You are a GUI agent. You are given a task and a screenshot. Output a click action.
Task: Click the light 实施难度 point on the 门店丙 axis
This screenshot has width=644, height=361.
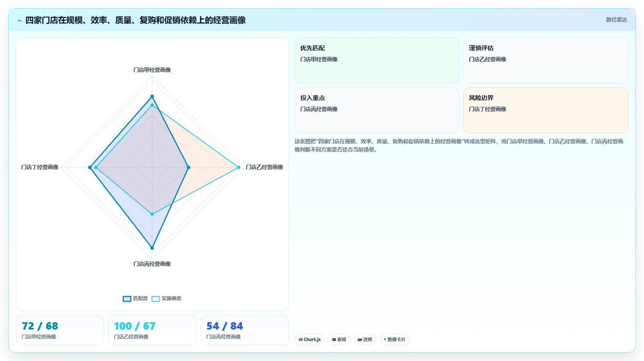point(152,214)
